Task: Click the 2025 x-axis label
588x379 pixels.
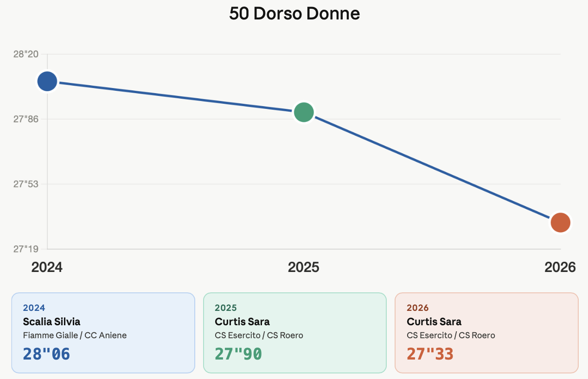Action: coord(303,267)
